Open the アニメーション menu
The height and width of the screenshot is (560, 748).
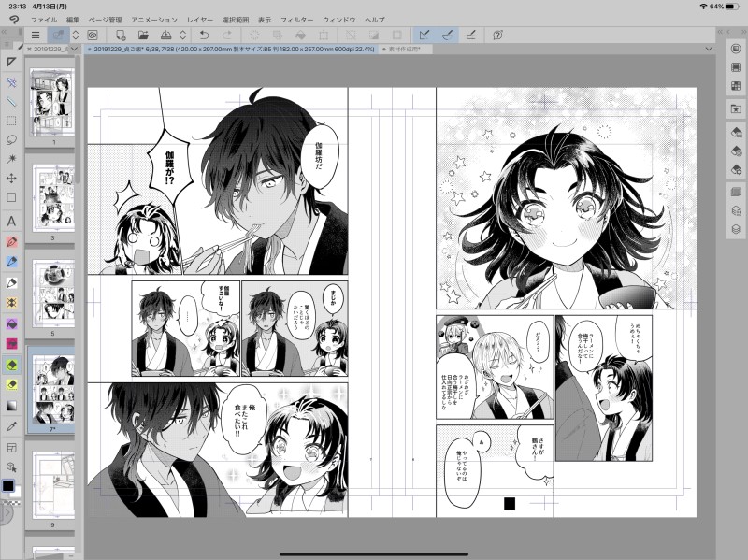(154, 20)
